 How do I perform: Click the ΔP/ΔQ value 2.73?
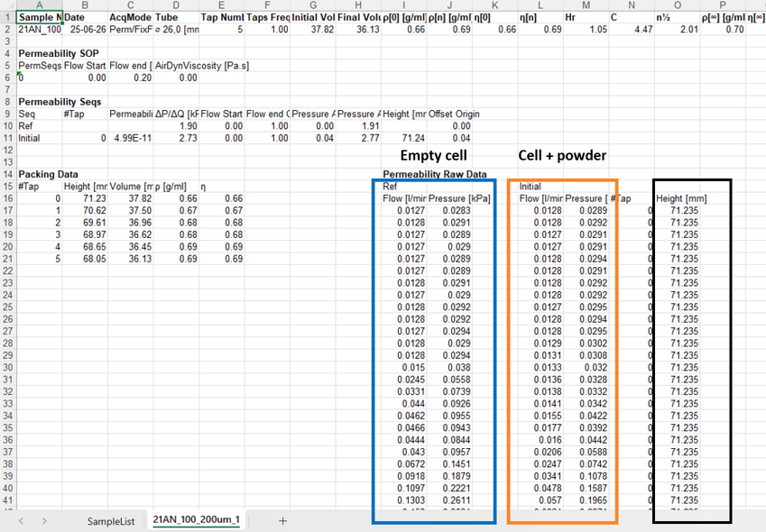click(x=176, y=138)
